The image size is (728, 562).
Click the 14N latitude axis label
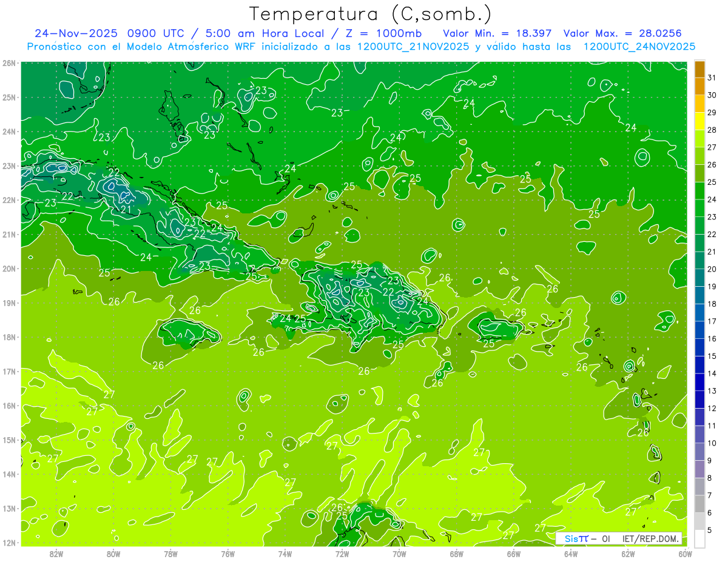(x=9, y=474)
